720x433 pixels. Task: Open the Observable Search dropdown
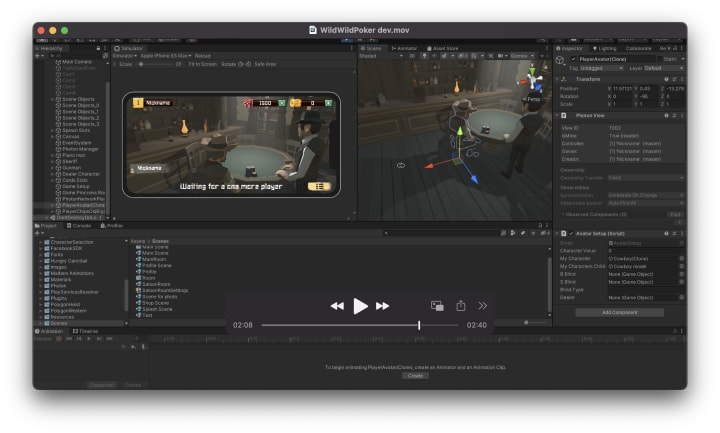pyautogui.click(x=646, y=203)
